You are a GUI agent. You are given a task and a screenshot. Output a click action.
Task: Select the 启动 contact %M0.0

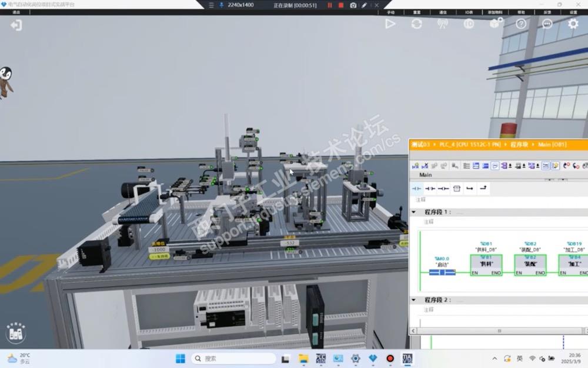pos(442,272)
